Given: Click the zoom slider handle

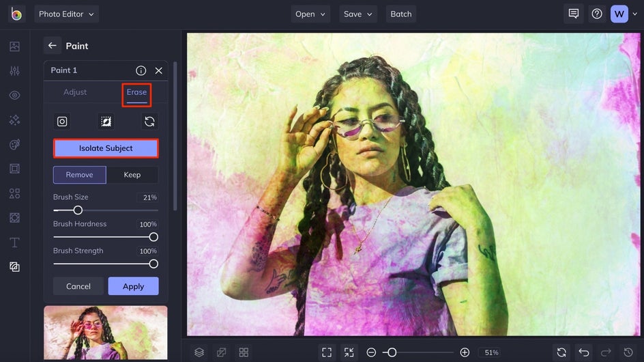Looking at the screenshot, I should click(x=392, y=352).
